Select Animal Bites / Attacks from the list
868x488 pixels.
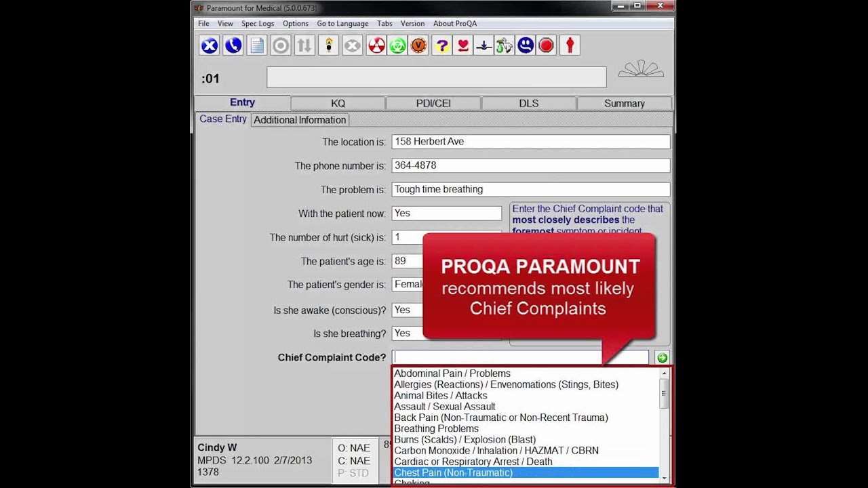coord(526,395)
